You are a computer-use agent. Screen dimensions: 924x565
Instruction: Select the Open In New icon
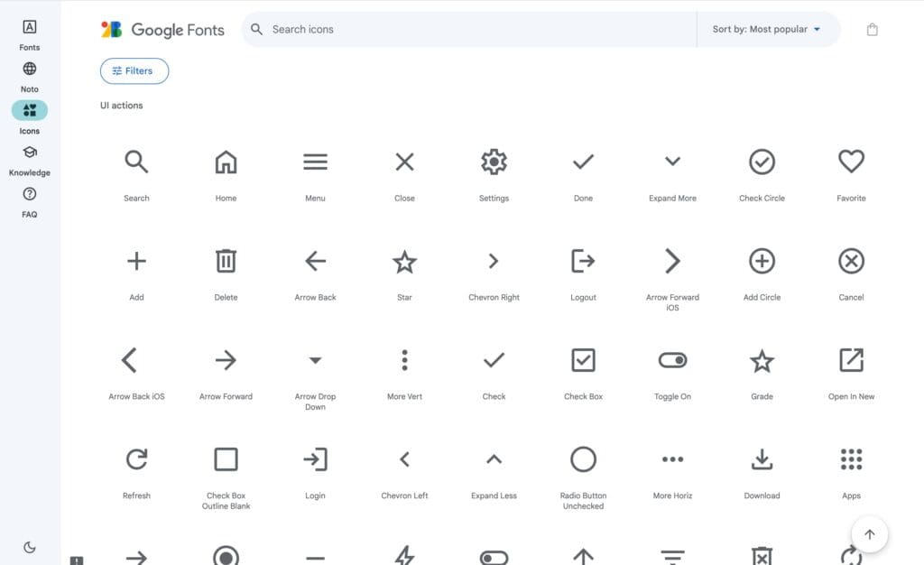[x=850, y=359]
